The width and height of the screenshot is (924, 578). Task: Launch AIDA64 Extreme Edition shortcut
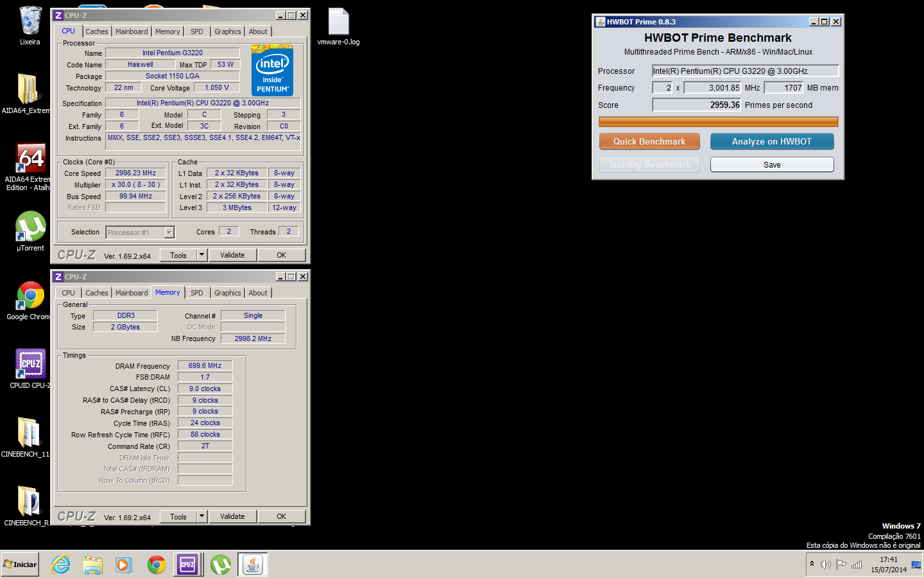tap(30, 157)
